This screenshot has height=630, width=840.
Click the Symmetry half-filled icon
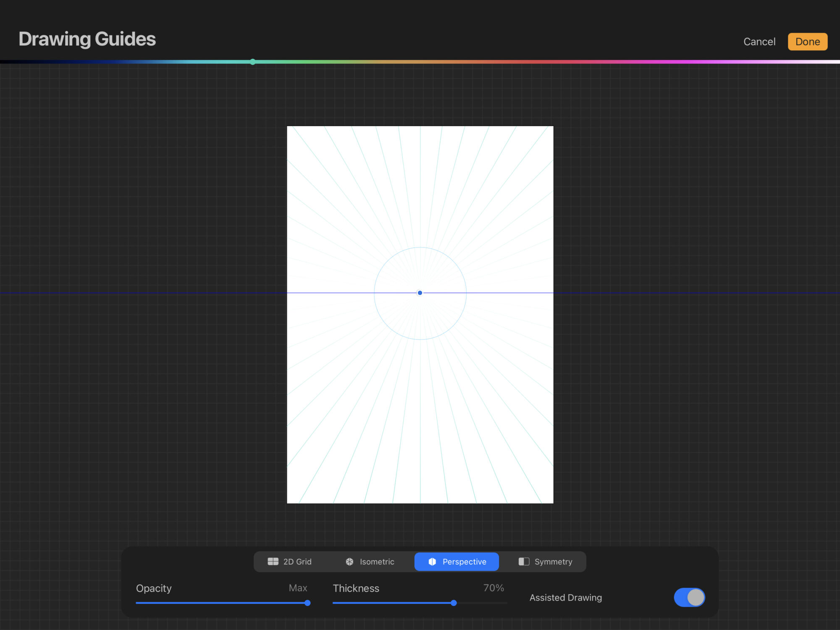point(524,561)
